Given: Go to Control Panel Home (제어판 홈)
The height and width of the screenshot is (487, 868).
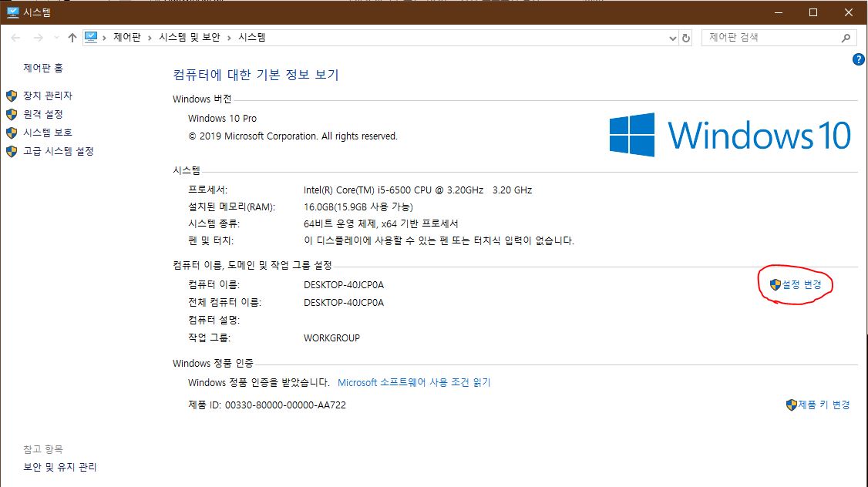Looking at the screenshot, I should tap(43, 68).
